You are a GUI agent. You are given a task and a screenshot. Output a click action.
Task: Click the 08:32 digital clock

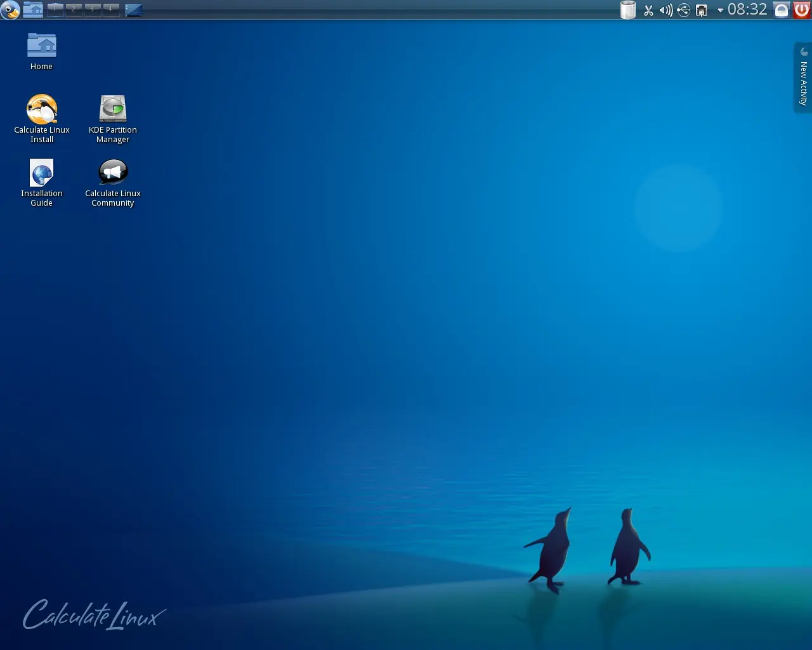coord(747,10)
